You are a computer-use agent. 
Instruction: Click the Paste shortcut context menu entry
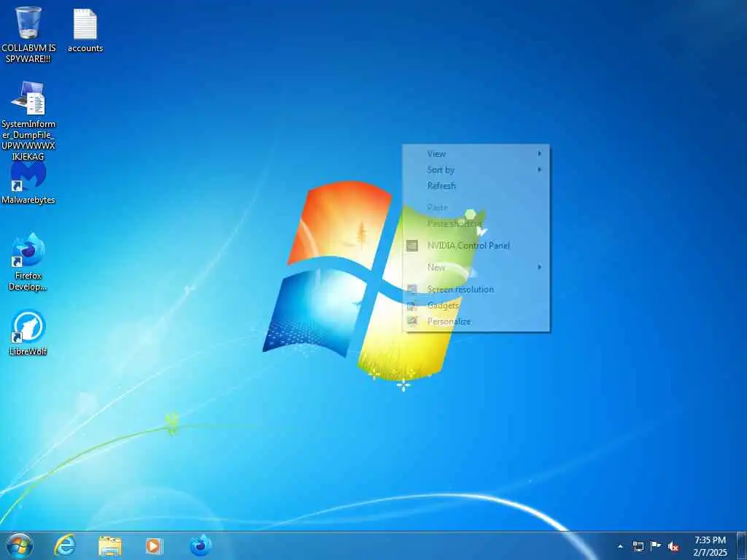click(476, 224)
